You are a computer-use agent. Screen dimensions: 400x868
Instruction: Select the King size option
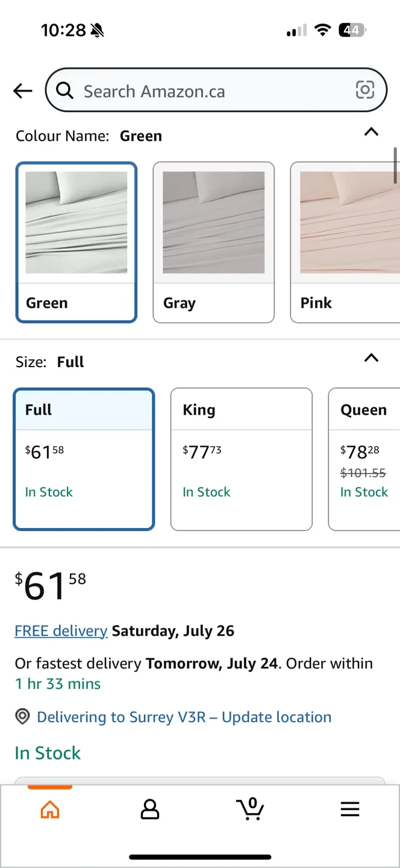(241, 459)
